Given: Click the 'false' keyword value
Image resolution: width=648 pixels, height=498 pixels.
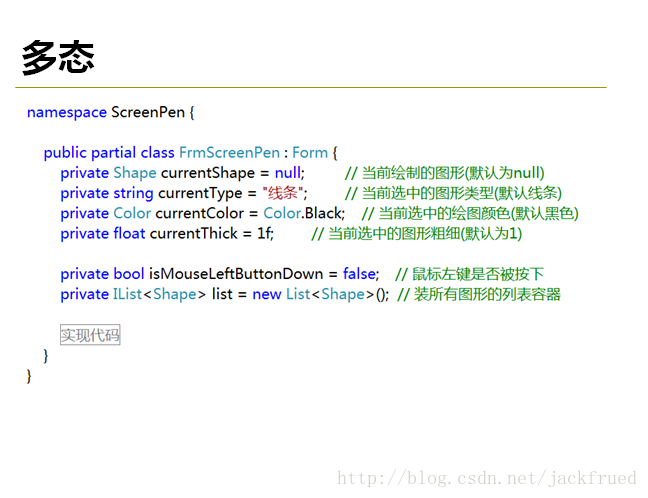Looking at the screenshot, I should (359, 274).
